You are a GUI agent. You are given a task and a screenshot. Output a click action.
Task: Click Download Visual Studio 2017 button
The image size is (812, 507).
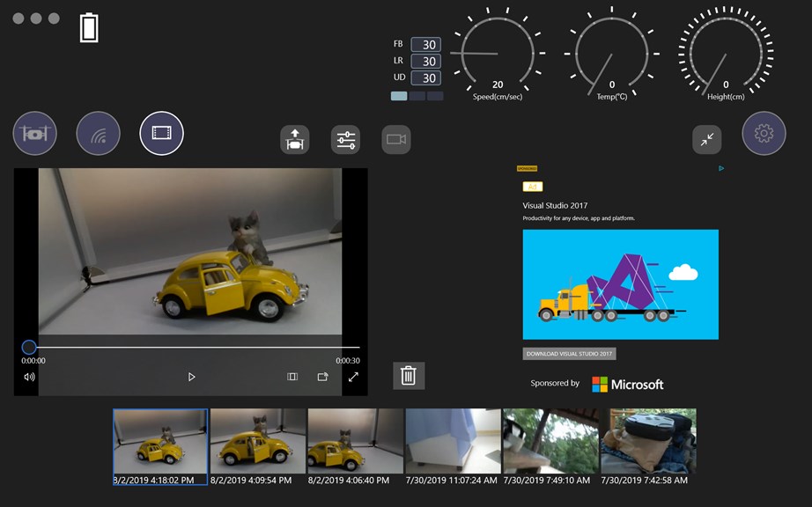pos(569,354)
